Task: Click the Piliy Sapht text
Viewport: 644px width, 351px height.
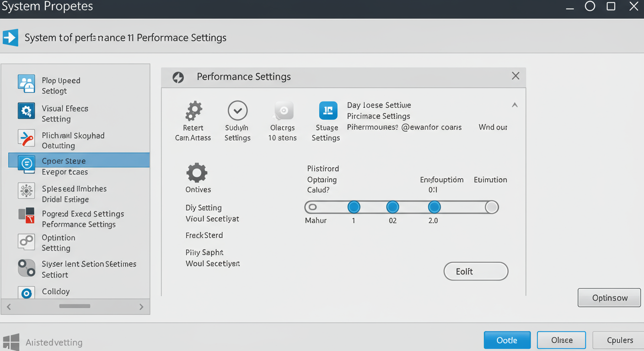Action: (x=204, y=252)
